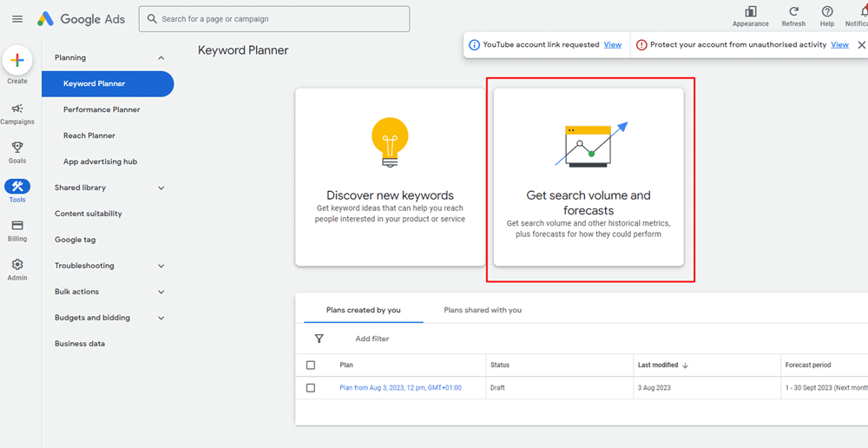The height and width of the screenshot is (448, 868).
Task: Click the search magnifier icon
Action: [x=152, y=19]
